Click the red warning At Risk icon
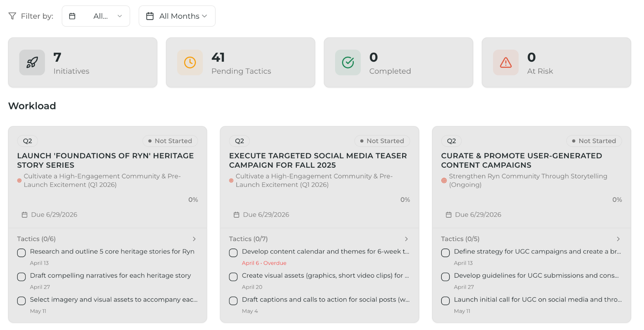 coord(505,62)
